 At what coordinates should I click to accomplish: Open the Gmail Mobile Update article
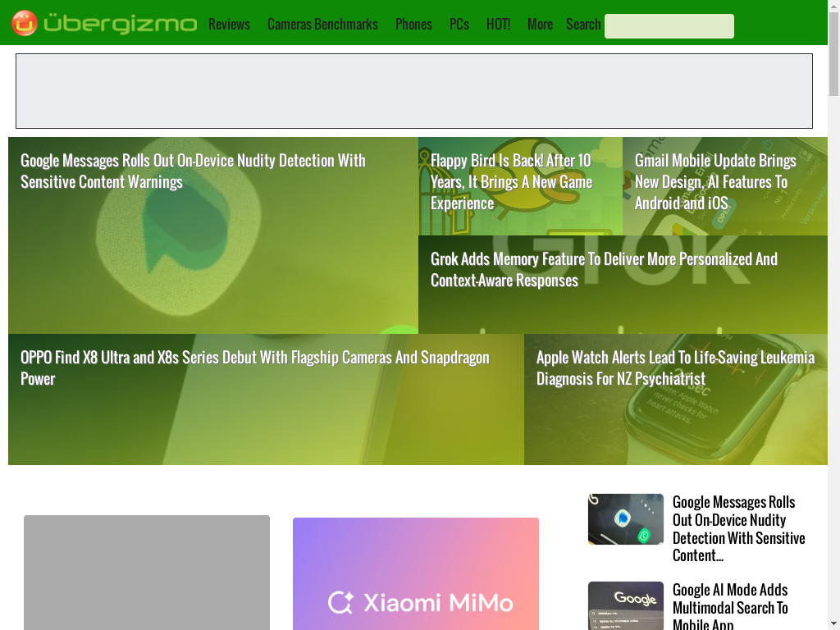[715, 181]
